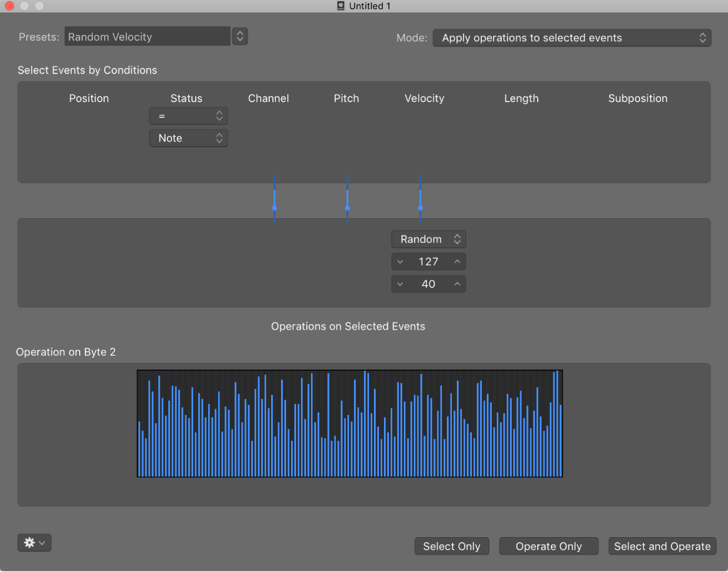Click the Operate Only button
728x572 pixels.
coord(548,546)
